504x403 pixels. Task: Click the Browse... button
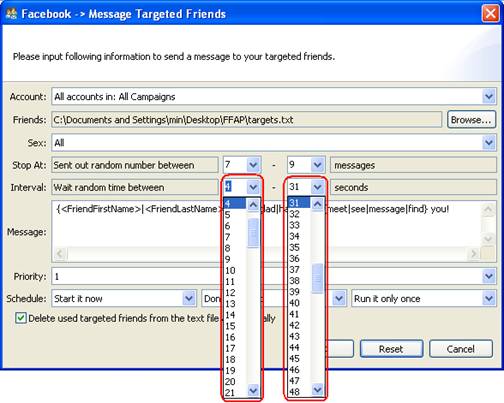coord(471,120)
